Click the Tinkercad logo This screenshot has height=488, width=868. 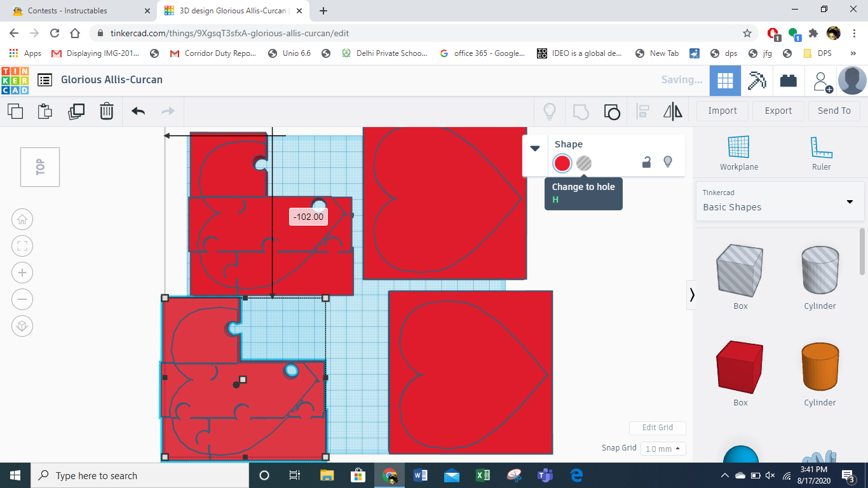[x=15, y=80]
